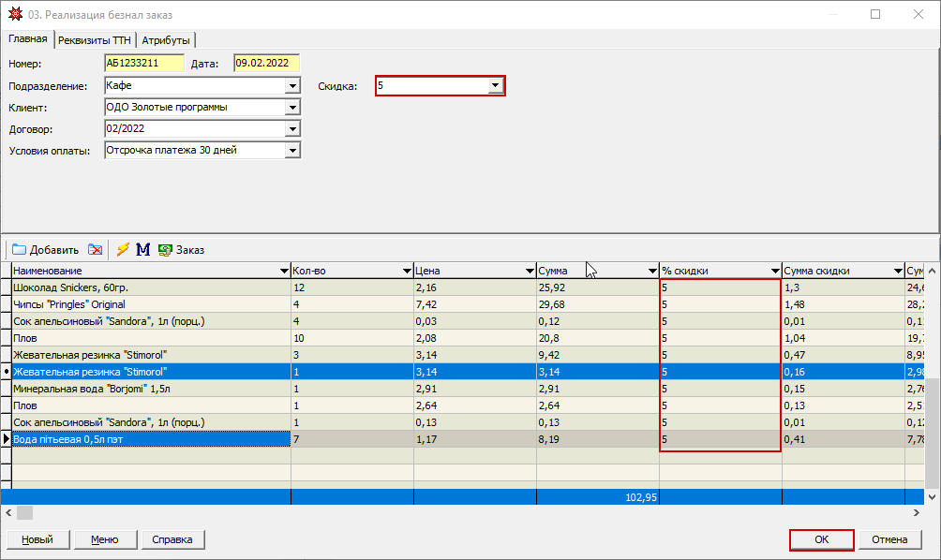The height and width of the screenshot is (560, 941).
Task: Select the current row marker for Вода питьевая
Action: pos(6,438)
